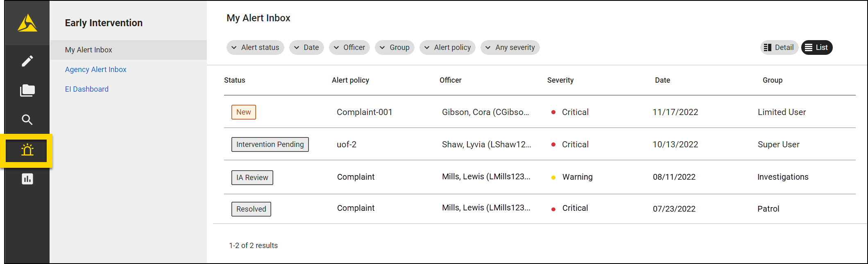Image resolution: width=868 pixels, height=264 pixels.
Task: Open the Mills, Lewis Warning alert row
Action: point(486,177)
